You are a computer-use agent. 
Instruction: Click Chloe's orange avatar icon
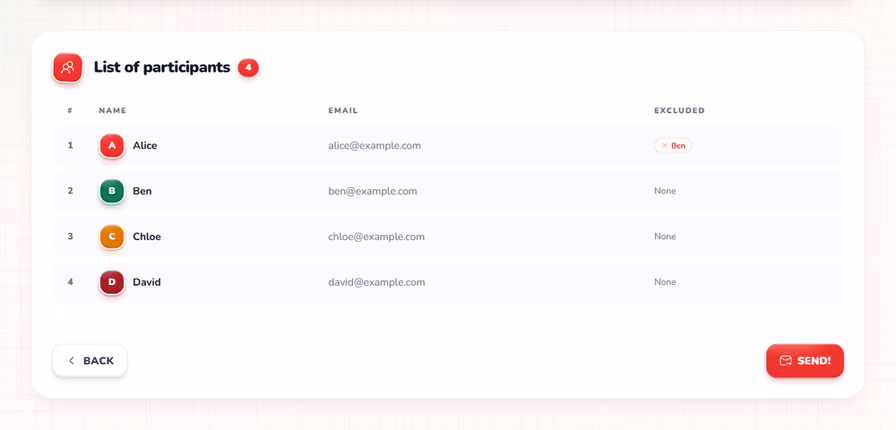pyautogui.click(x=112, y=237)
